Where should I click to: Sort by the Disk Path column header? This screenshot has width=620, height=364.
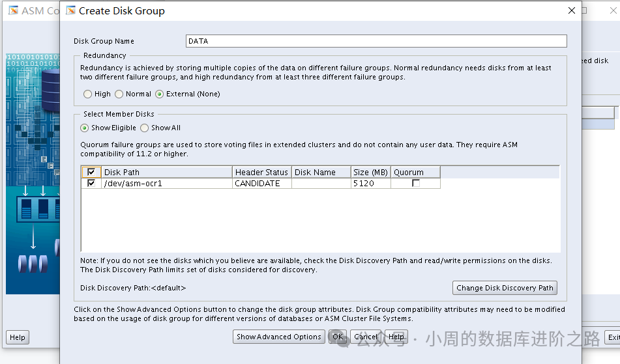(167, 172)
